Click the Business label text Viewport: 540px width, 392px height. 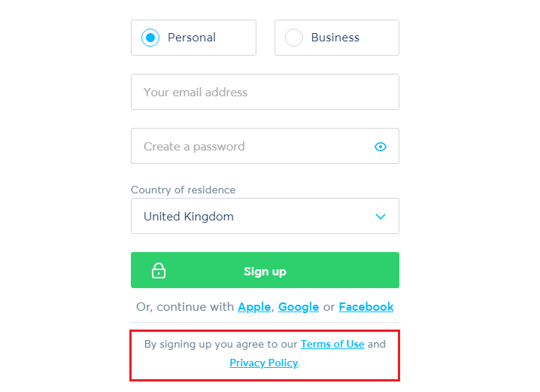click(x=335, y=38)
